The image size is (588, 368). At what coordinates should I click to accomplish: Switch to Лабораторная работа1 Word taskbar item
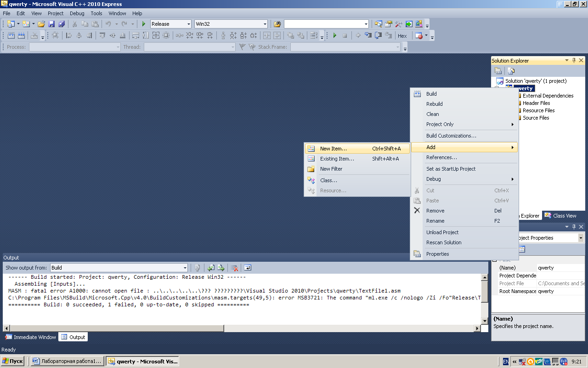67,361
